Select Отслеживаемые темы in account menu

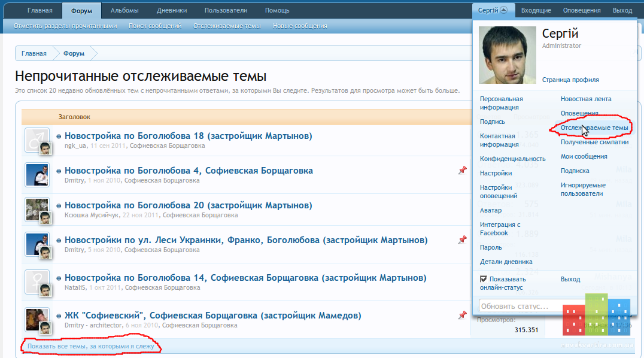pos(594,128)
